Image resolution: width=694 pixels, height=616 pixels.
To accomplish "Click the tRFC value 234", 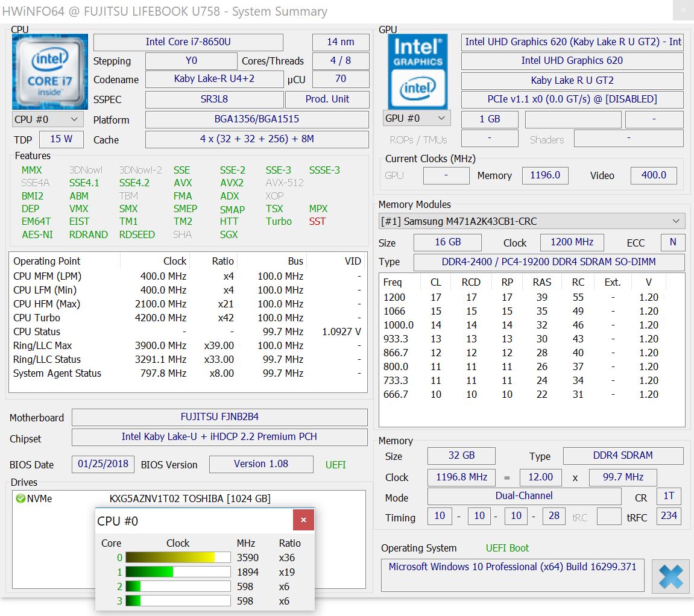I will coord(668,516).
